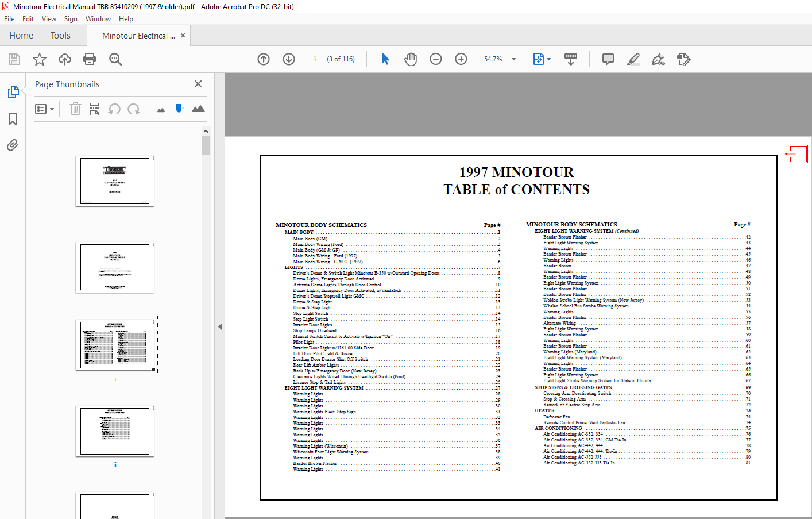812x519 pixels.
Task: Click 'STOP SIGNS & CROSSING GATES' heading
Action: pyautogui.click(x=573, y=387)
